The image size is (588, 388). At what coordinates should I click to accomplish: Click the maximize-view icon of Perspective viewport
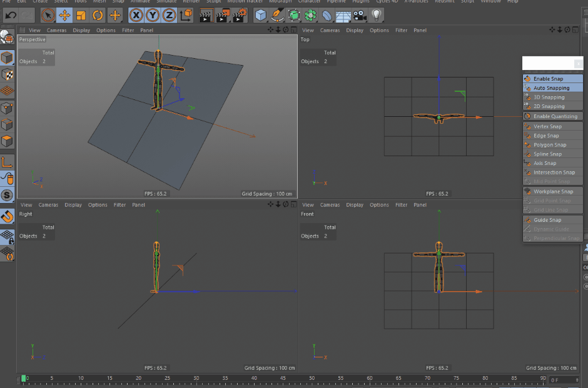pos(293,30)
